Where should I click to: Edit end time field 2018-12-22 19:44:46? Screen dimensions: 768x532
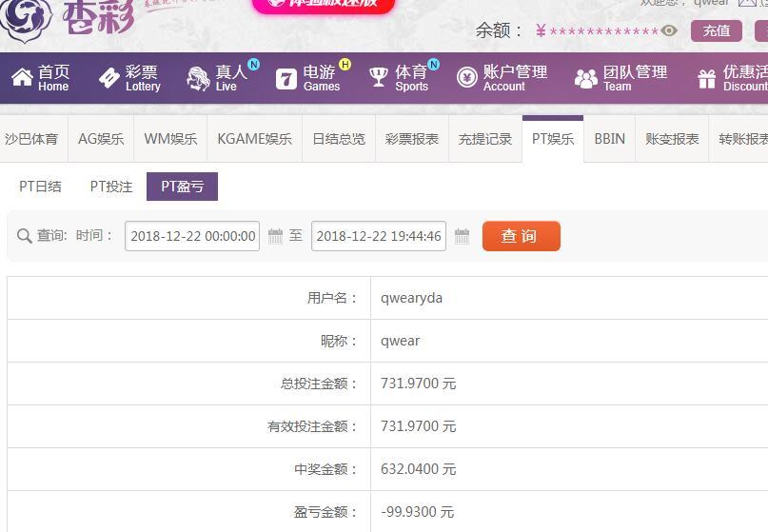(379, 236)
